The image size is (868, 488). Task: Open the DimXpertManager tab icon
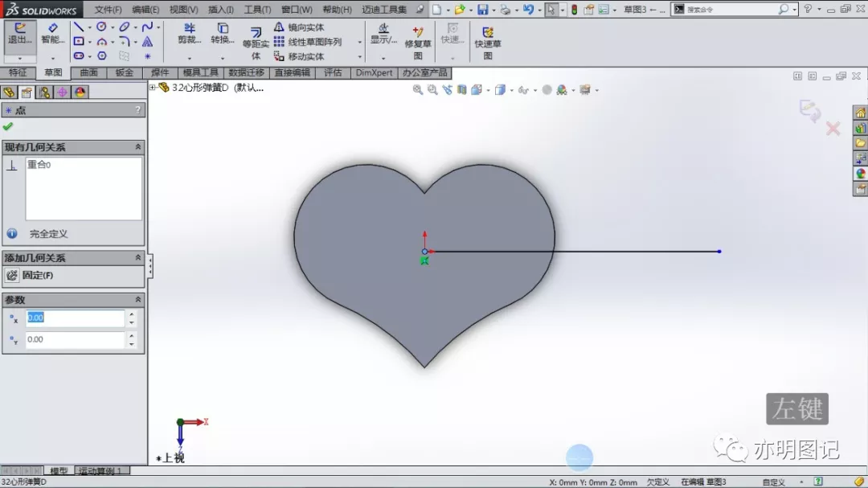tap(62, 92)
